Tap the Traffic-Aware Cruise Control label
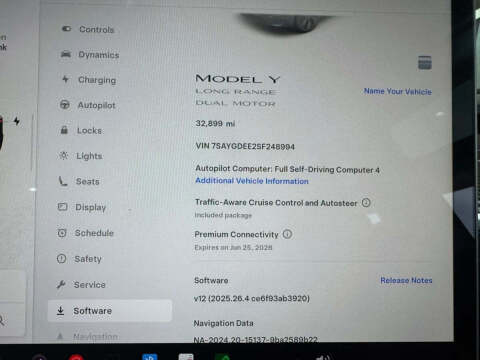480x360 pixels. (276, 202)
